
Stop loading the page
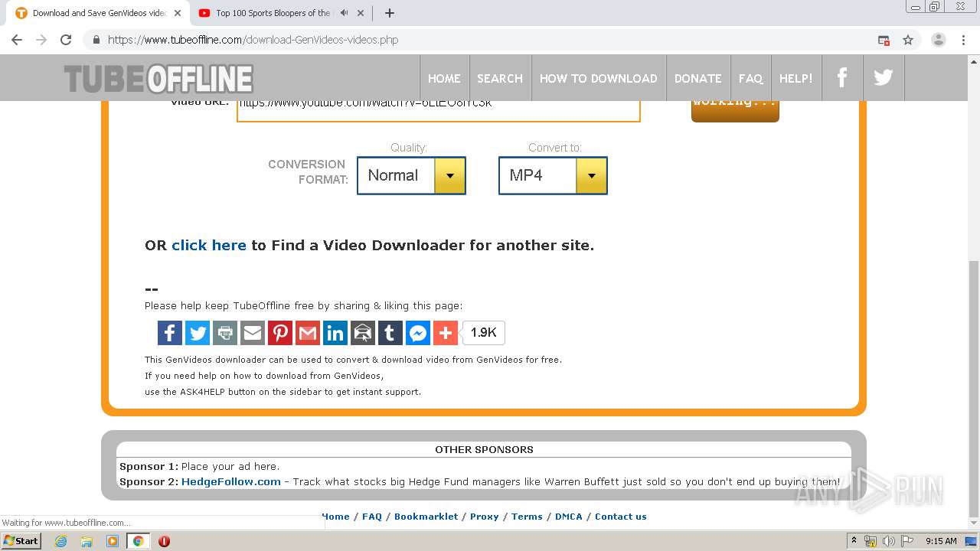[66, 40]
